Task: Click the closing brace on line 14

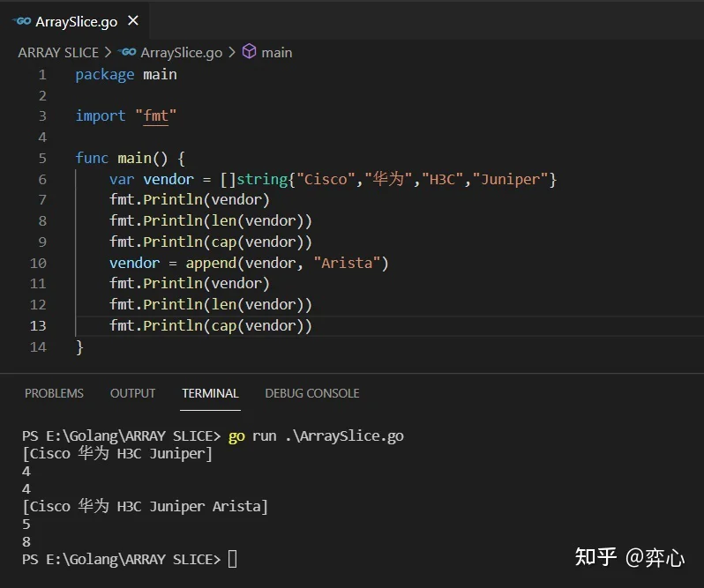Action: (79, 347)
